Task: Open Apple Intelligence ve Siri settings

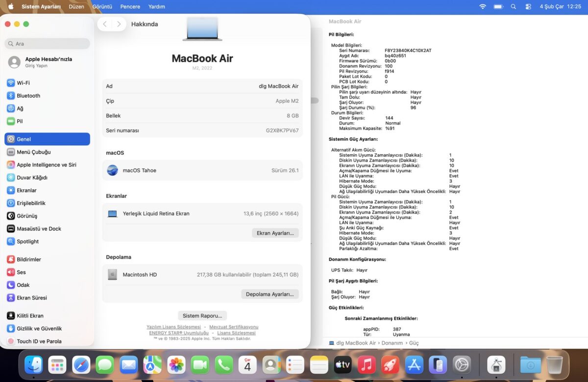Action: (x=47, y=165)
